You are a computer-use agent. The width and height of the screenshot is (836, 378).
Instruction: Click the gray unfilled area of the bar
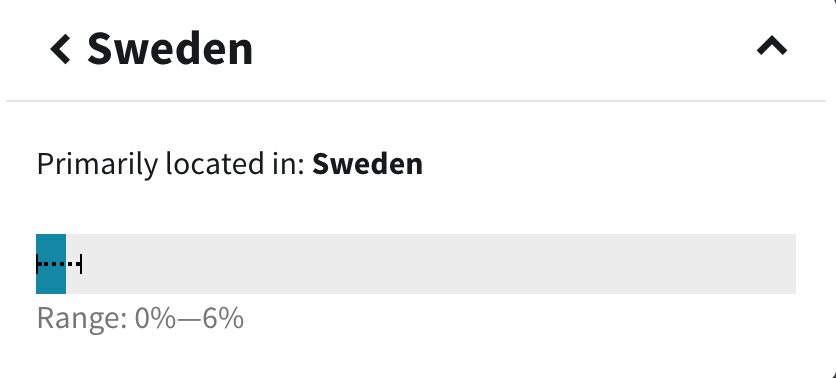coord(431,264)
